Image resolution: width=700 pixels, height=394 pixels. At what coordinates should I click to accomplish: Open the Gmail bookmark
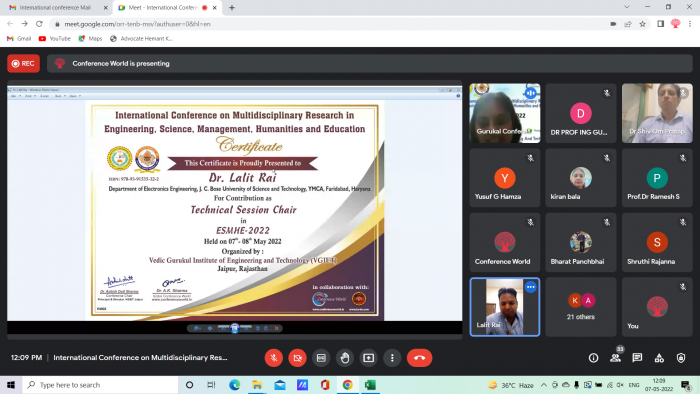[x=19, y=39]
